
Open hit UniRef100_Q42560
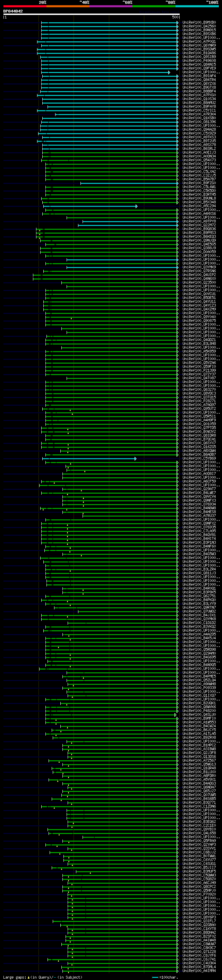coord(199,26)
